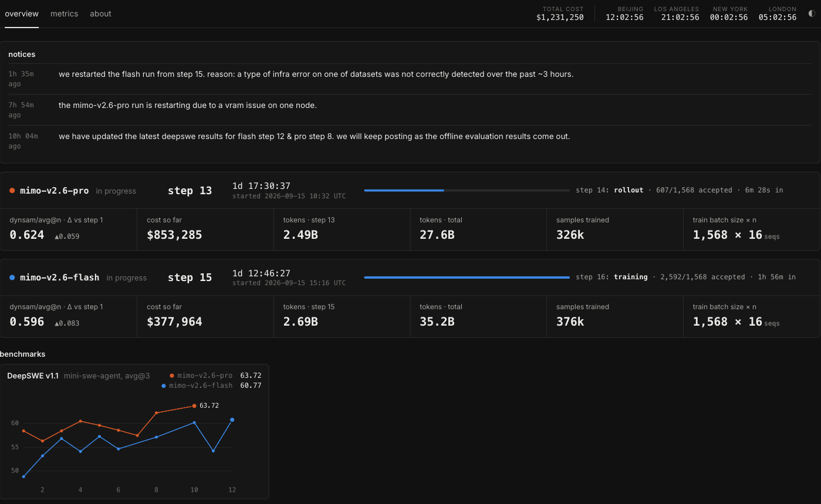Screen dimensions: 821x504
Task: Click the notice about the vram issue
Action: click(x=188, y=106)
